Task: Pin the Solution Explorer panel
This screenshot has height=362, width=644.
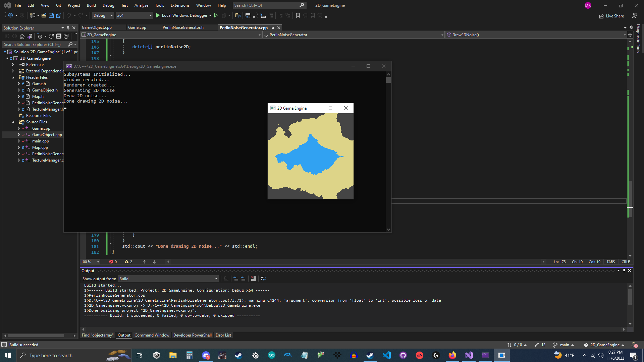Action: point(68,28)
